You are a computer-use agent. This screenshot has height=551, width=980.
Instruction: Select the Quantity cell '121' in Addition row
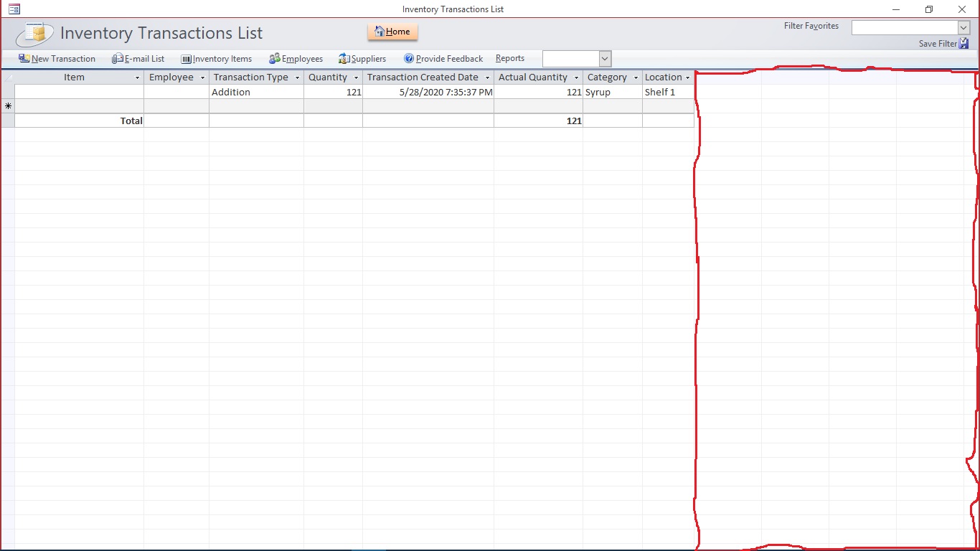tap(333, 92)
